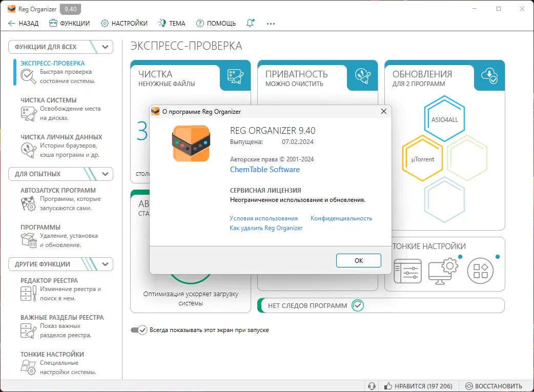
Task: Click the round apps grid icon
Action: click(x=480, y=271)
